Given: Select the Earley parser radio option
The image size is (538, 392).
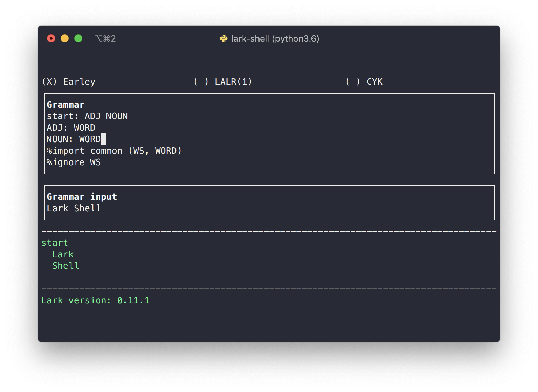Looking at the screenshot, I should 69,82.
